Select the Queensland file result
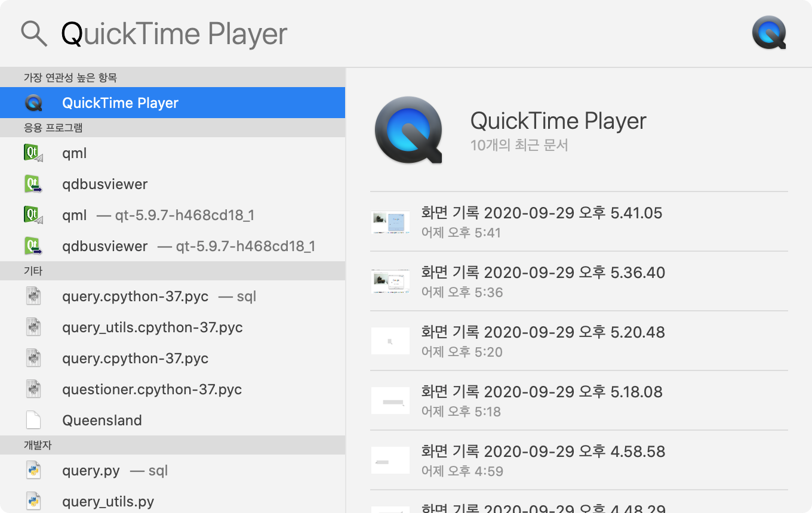 (x=173, y=420)
